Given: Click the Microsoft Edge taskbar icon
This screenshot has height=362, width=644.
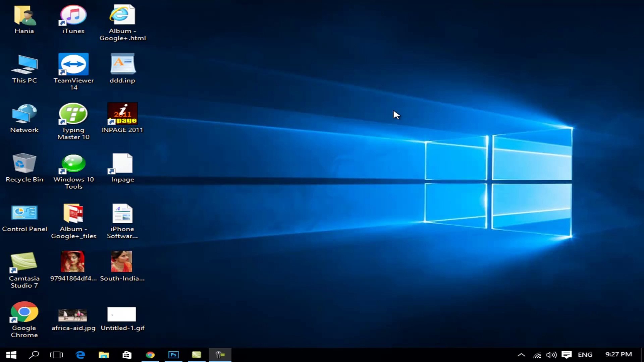Looking at the screenshot, I should 80,355.
